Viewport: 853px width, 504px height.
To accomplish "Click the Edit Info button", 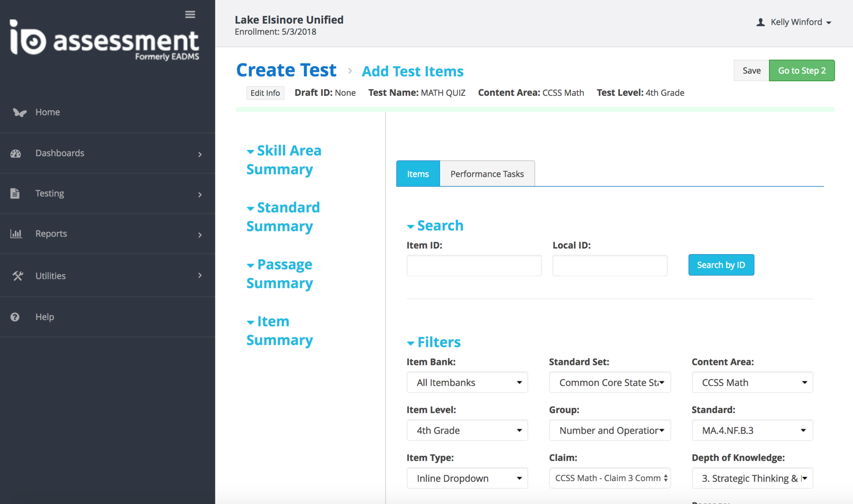I will click(x=265, y=93).
